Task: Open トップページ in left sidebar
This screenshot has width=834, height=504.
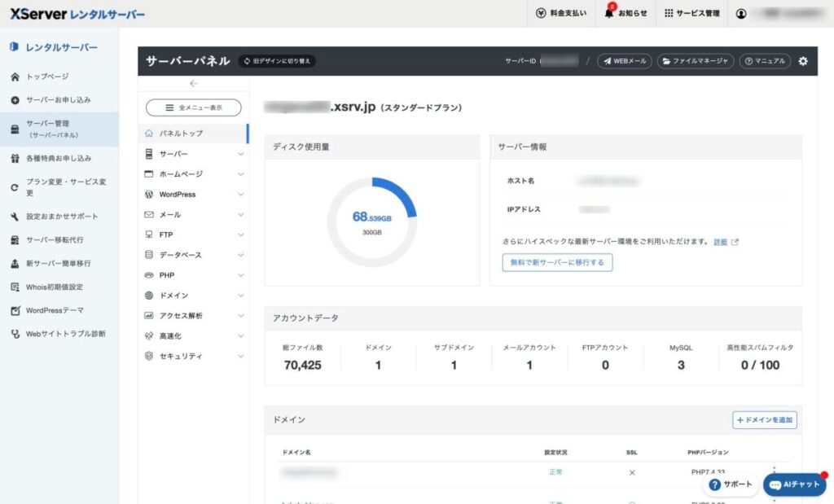Action: coord(47,77)
